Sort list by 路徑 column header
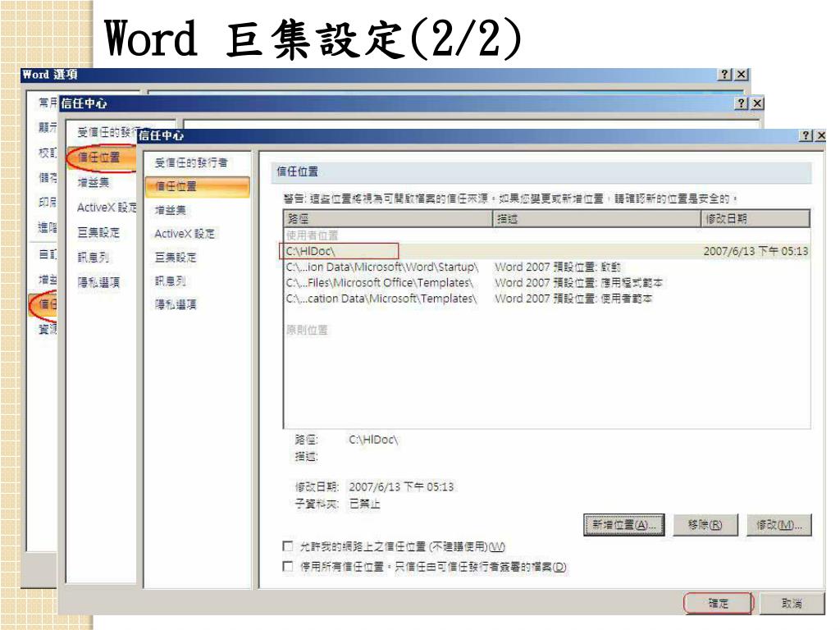The image size is (840, 630). click(x=388, y=218)
